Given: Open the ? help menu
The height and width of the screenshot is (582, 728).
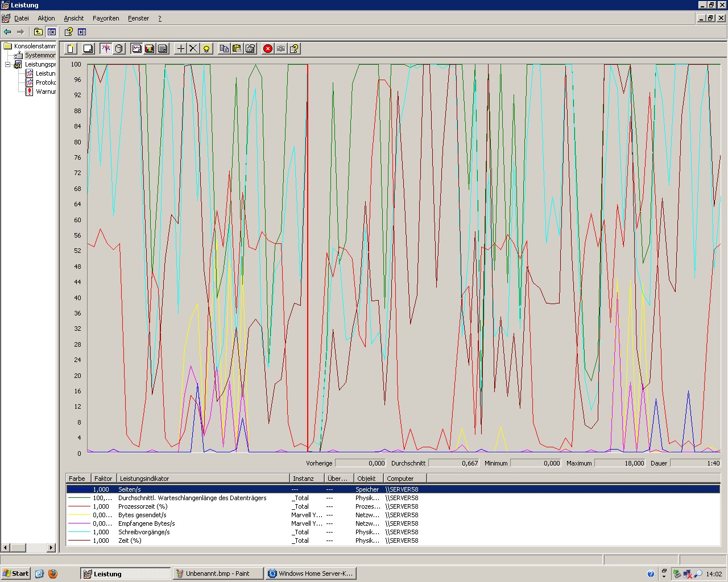Looking at the screenshot, I should 160,18.
